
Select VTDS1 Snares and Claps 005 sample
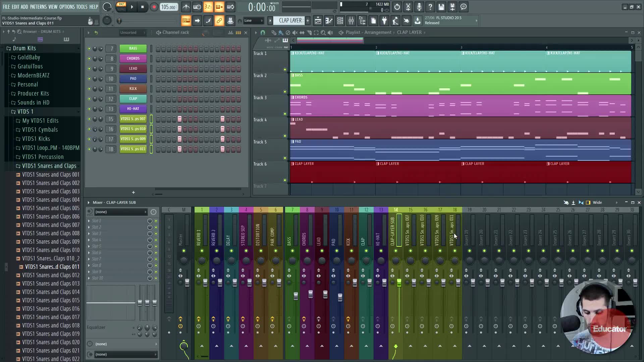coord(51,208)
